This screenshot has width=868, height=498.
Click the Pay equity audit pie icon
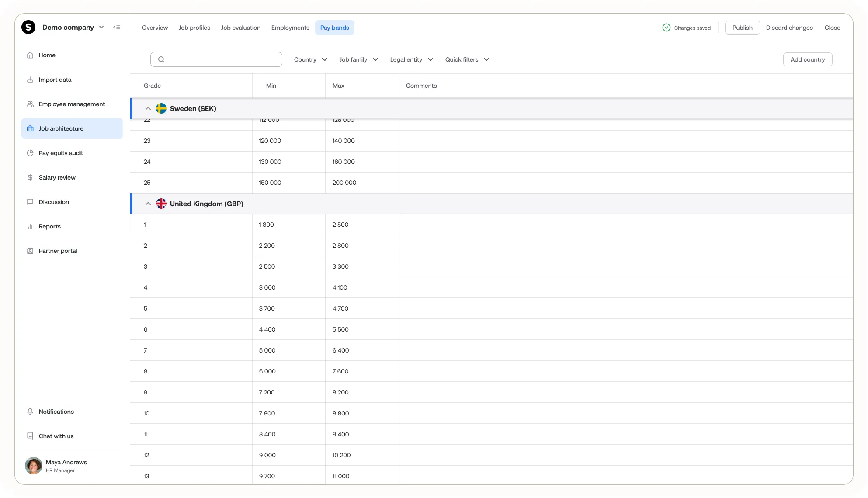[30, 153]
